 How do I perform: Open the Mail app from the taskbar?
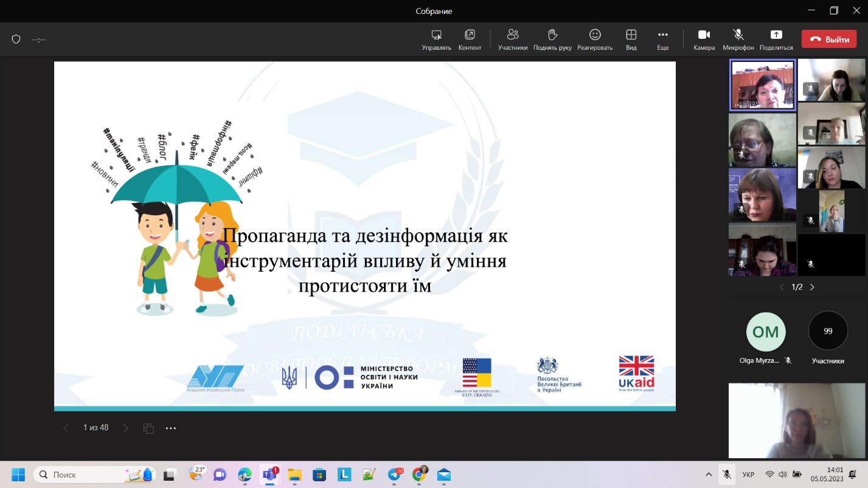click(444, 475)
